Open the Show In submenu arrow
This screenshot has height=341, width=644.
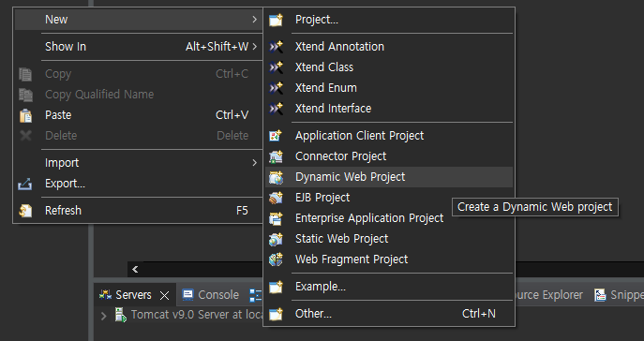(255, 46)
